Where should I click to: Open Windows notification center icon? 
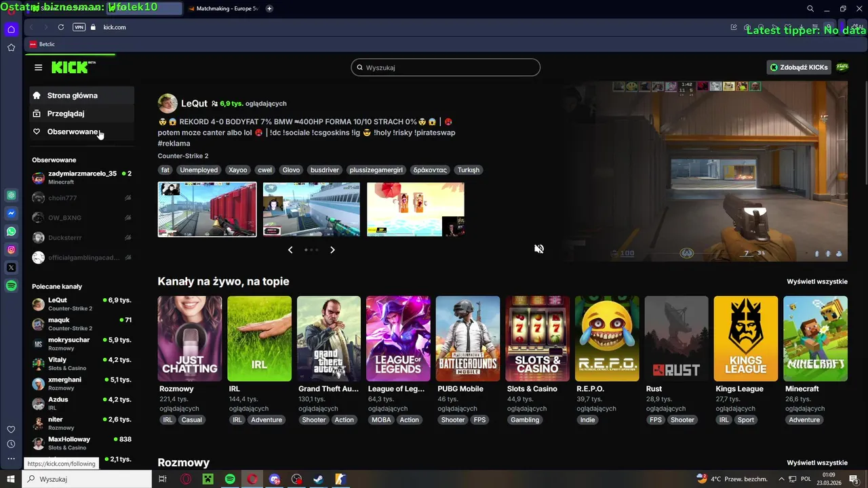point(854,479)
